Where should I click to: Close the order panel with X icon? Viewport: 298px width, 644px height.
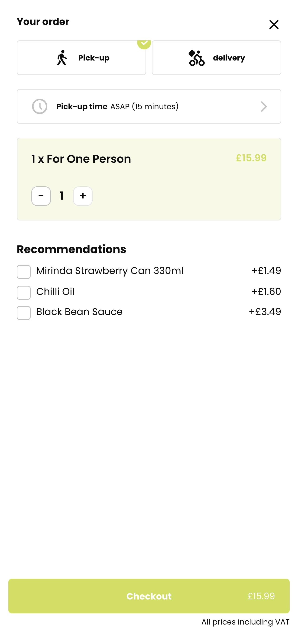(x=274, y=25)
